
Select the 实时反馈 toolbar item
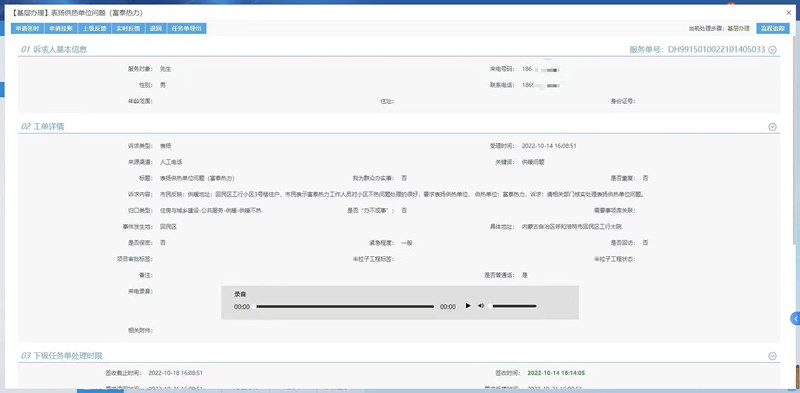(128, 29)
